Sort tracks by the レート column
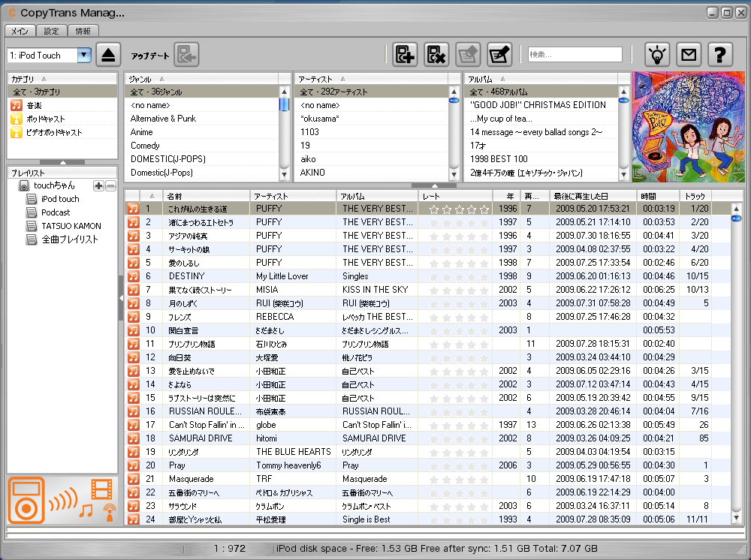This screenshot has height=560, width=751. (456, 196)
